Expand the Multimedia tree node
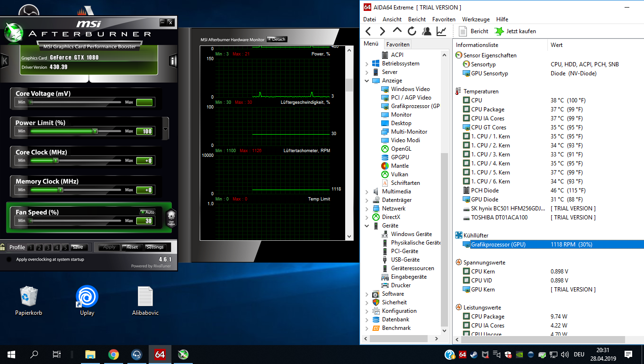This screenshot has height=364, width=644. pos(367,191)
